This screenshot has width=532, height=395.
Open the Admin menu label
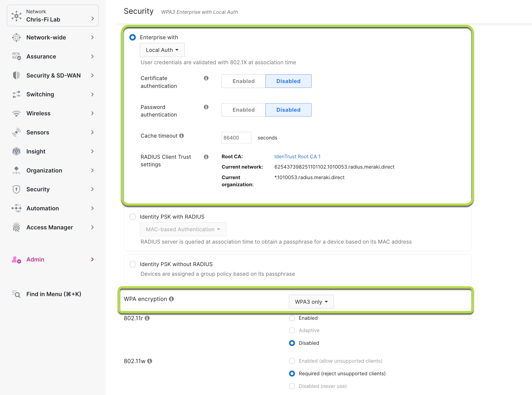pos(35,260)
